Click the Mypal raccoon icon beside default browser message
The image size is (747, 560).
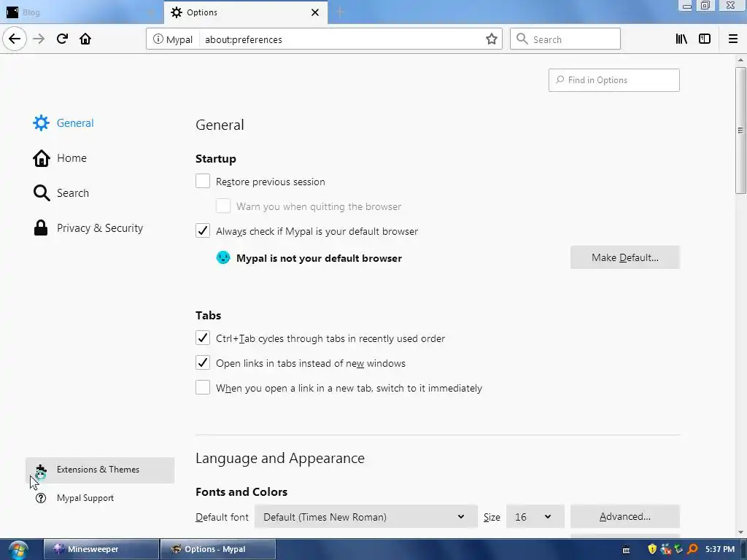(x=223, y=257)
